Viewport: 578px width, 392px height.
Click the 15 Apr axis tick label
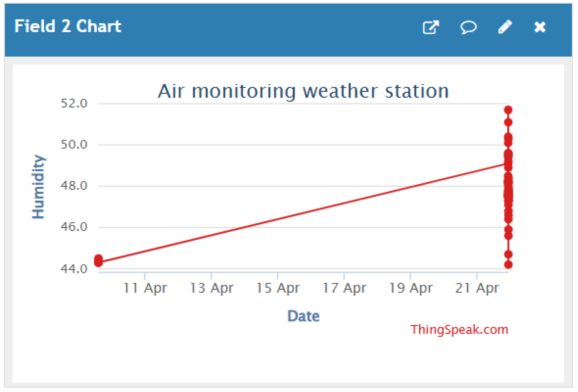click(278, 288)
